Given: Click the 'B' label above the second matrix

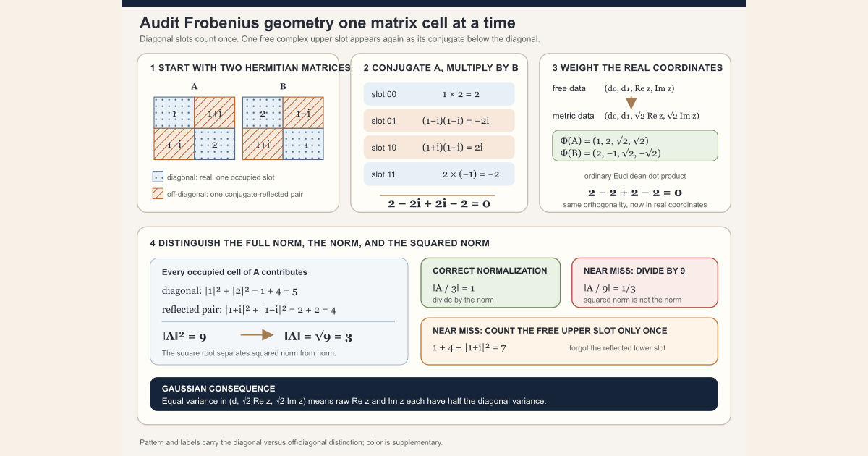Looking at the screenshot, I should pos(283,87).
